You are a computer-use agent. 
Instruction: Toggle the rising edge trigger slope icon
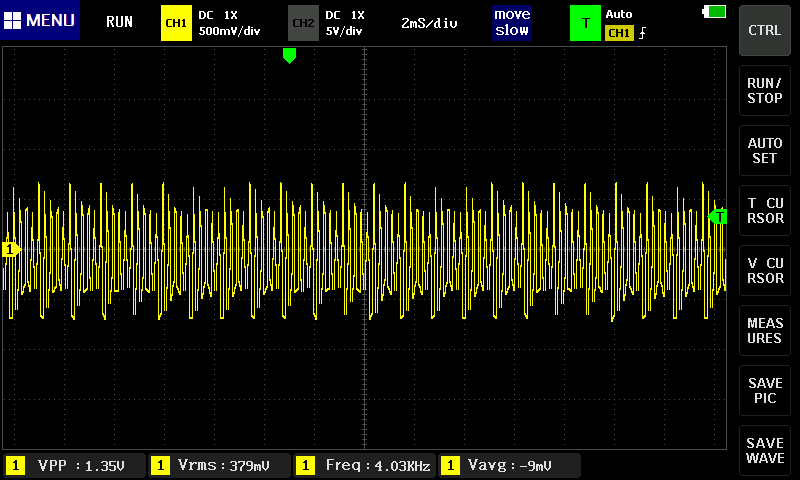pos(642,33)
